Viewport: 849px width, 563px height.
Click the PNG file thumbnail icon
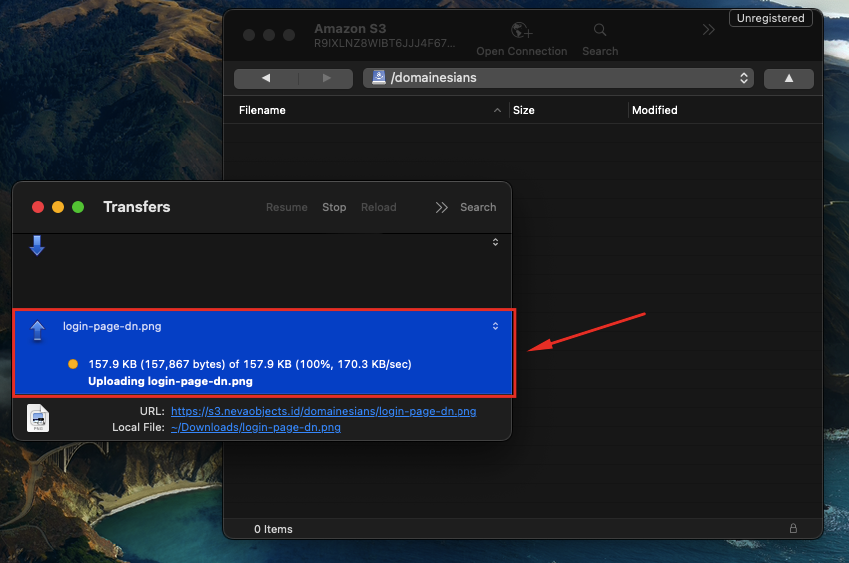pos(38,418)
